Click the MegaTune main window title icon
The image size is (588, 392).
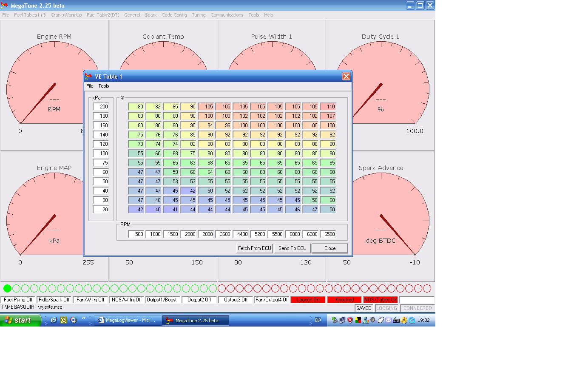click(x=5, y=6)
